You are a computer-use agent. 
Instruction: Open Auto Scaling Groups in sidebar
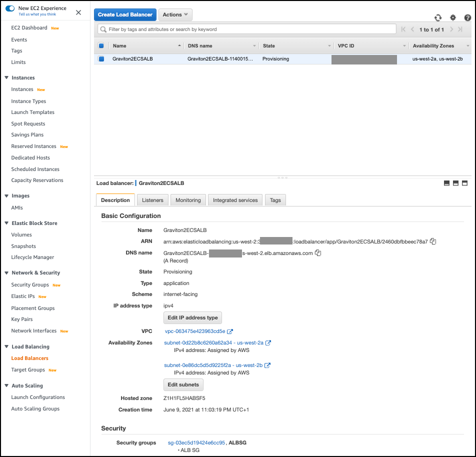[35, 408]
